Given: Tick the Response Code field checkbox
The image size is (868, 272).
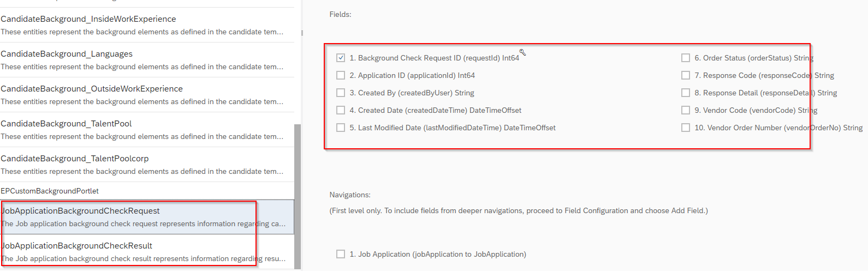Looking at the screenshot, I should pos(686,75).
